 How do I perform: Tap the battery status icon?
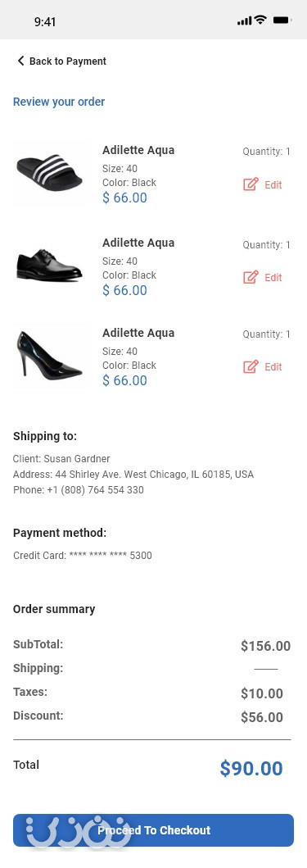[x=282, y=20]
